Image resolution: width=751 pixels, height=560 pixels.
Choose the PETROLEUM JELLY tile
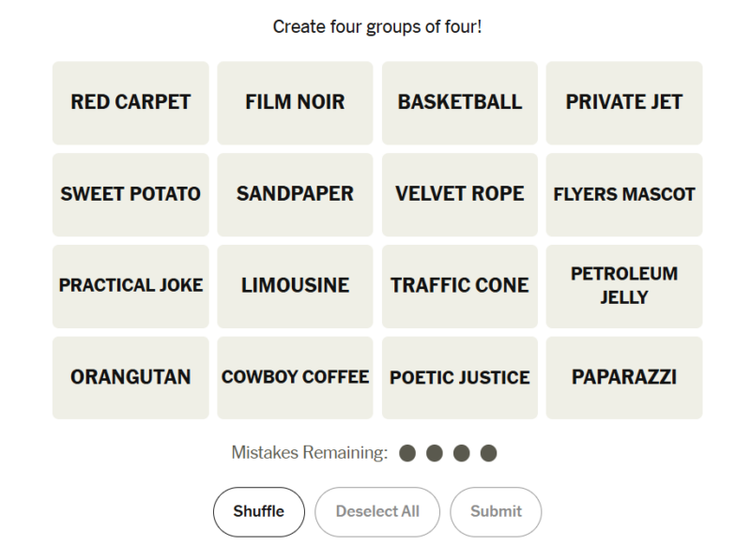tap(624, 286)
